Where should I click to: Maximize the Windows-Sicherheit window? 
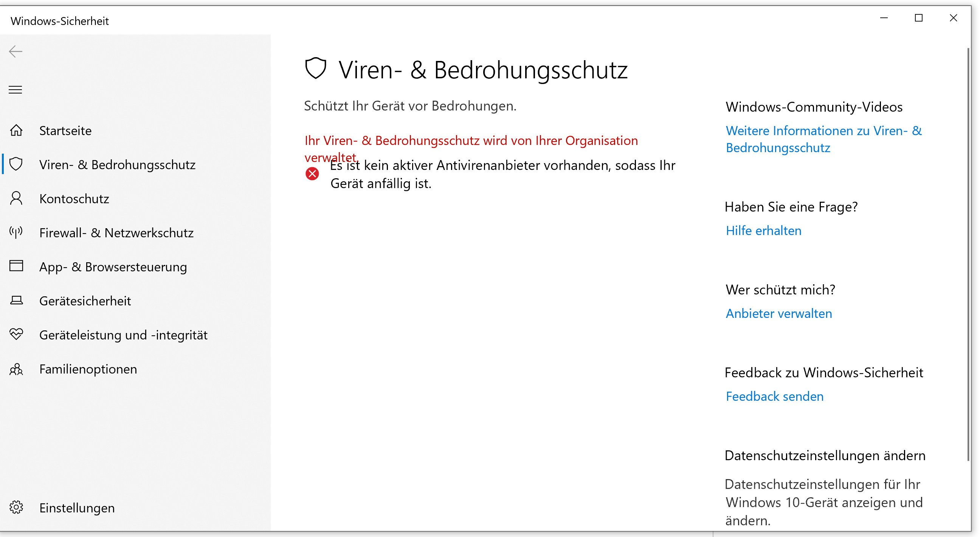pos(918,18)
